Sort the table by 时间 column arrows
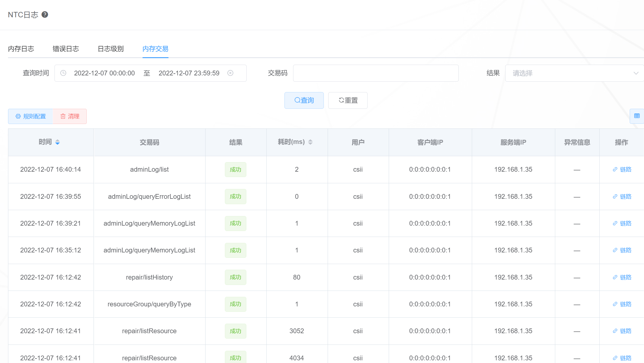 pos(57,142)
